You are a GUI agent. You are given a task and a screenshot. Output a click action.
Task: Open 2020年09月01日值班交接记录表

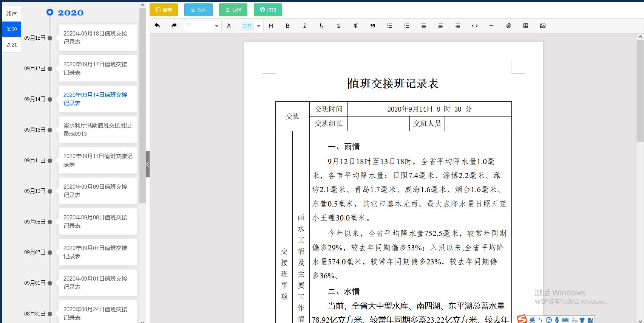click(98, 283)
